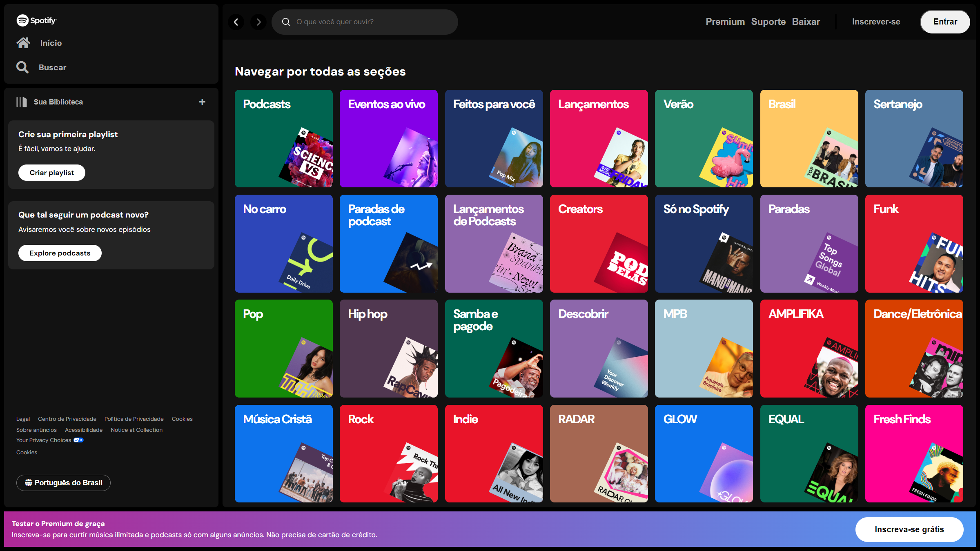Image resolution: width=980 pixels, height=551 pixels.
Task: Open Português do Brasil language selector
Action: pyautogui.click(x=63, y=483)
